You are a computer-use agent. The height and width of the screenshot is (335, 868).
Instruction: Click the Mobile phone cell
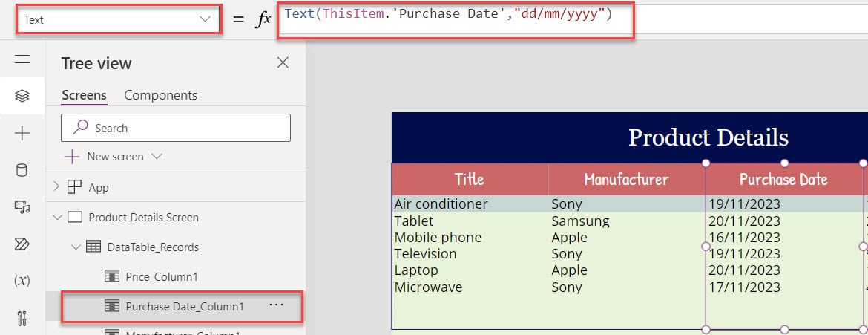438,238
